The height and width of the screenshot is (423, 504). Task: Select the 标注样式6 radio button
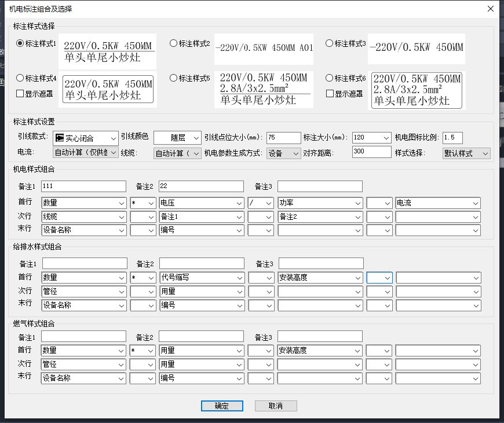[329, 78]
